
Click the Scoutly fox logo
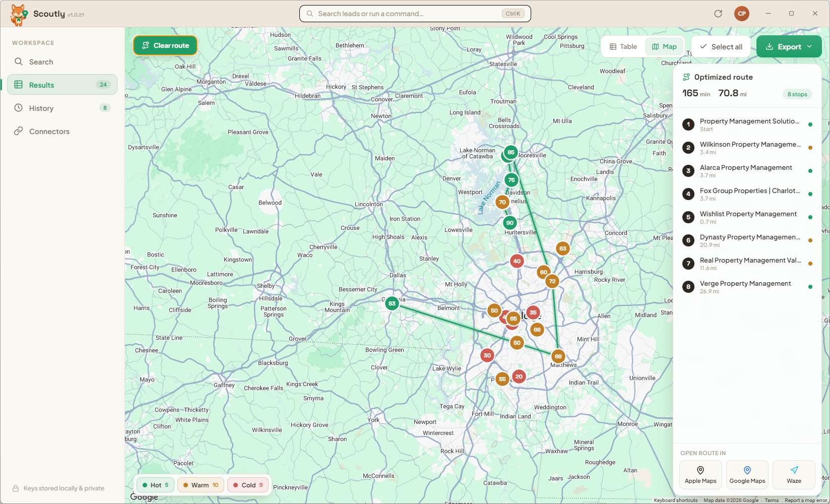[19, 14]
